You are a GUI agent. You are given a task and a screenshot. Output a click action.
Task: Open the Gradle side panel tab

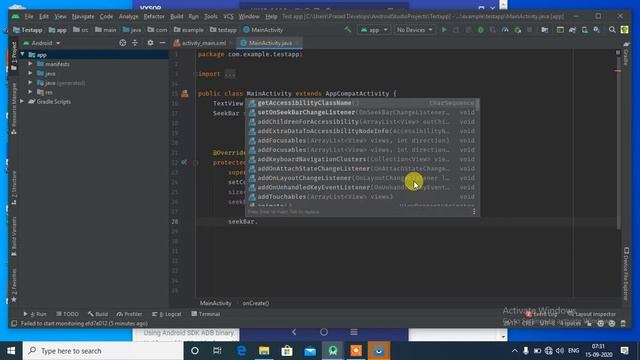coord(626,53)
